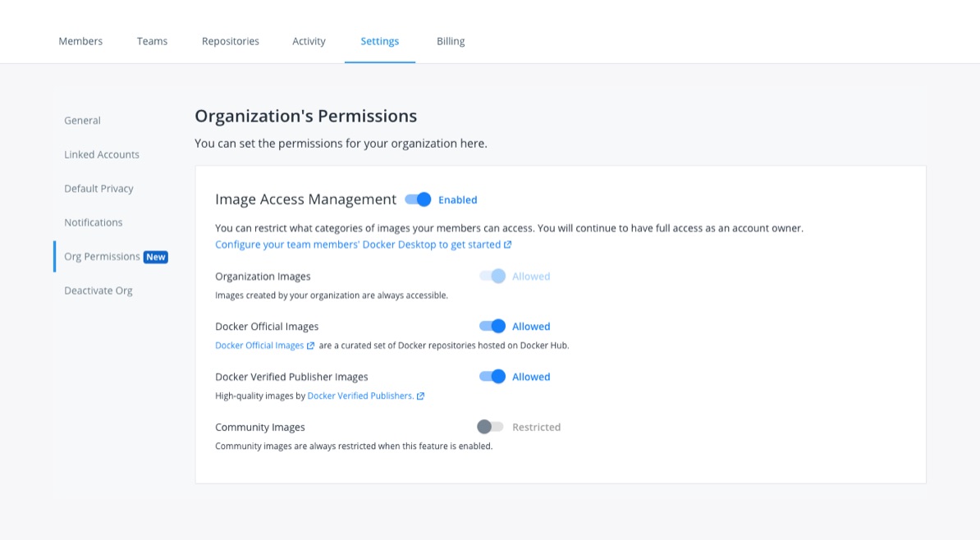Click external link icon after get started
This screenshot has height=540, width=980.
507,245
